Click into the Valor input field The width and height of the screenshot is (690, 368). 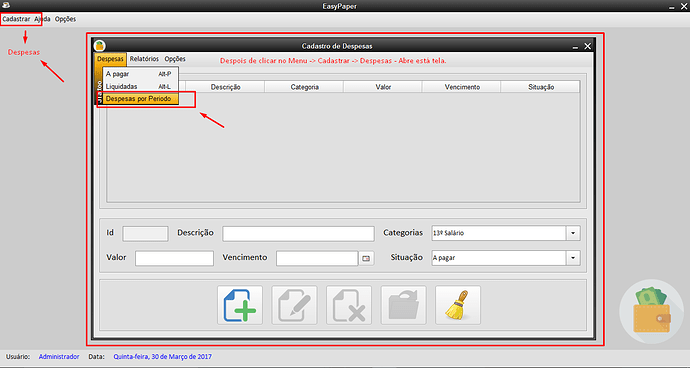[x=174, y=258]
